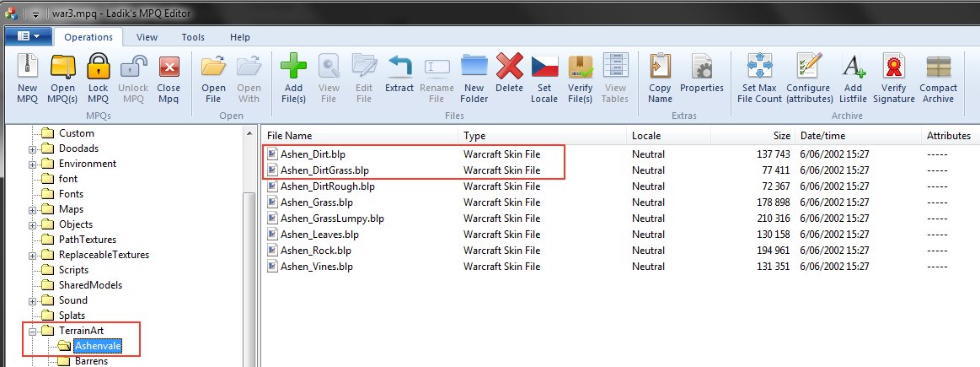The image size is (980, 367).
Task: Sort by the Attributes column header
Action: [x=951, y=136]
